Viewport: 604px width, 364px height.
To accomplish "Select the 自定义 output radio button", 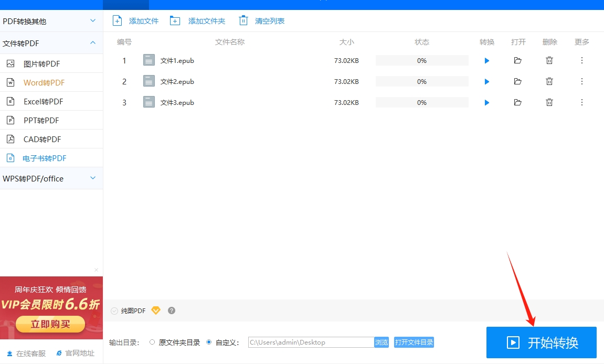I will 209,342.
